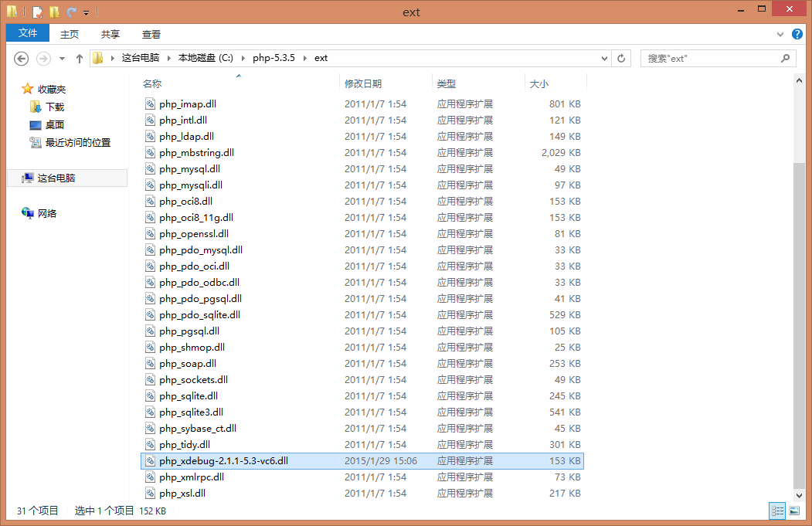Click the php_soap.dll file icon

pos(150,364)
